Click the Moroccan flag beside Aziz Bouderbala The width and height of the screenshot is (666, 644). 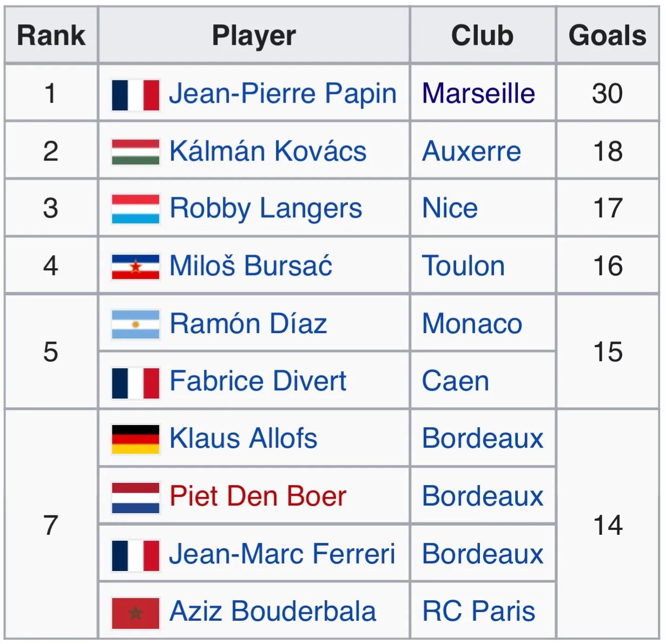tap(135, 612)
